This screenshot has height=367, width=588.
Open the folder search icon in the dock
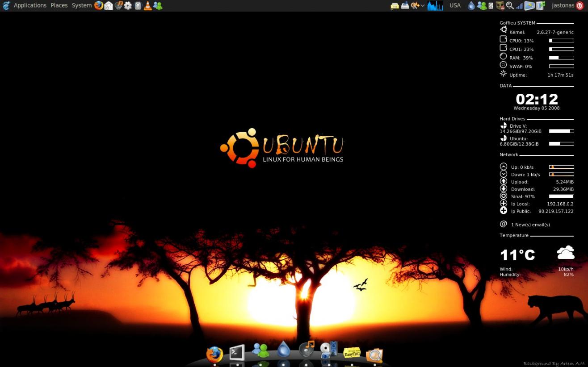click(x=374, y=354)
